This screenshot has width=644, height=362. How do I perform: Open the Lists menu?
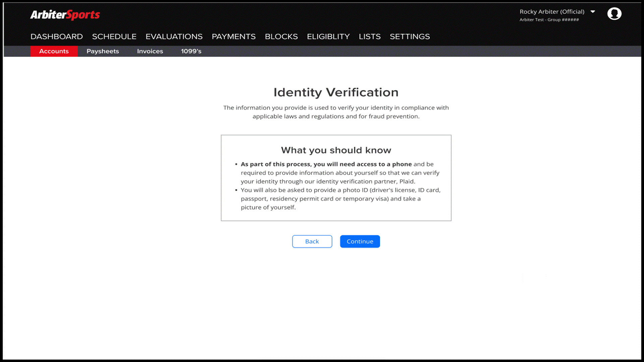pos(370,37)
